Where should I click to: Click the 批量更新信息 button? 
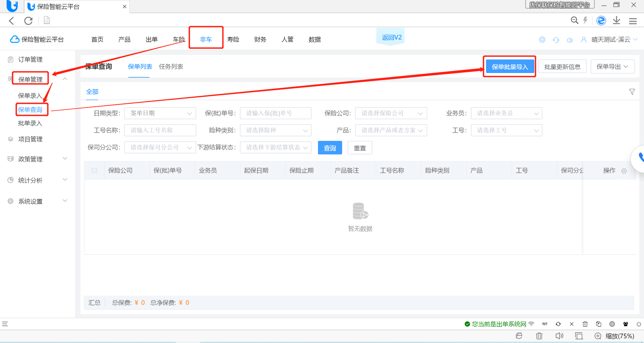(562, 67)
